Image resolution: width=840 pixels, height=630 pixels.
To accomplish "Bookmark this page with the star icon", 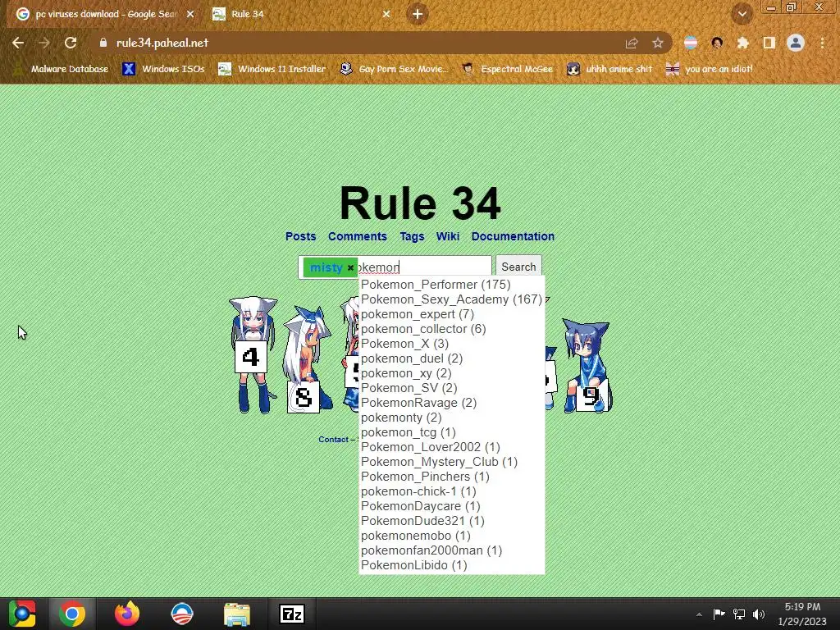I will click(x=658, y=43).
